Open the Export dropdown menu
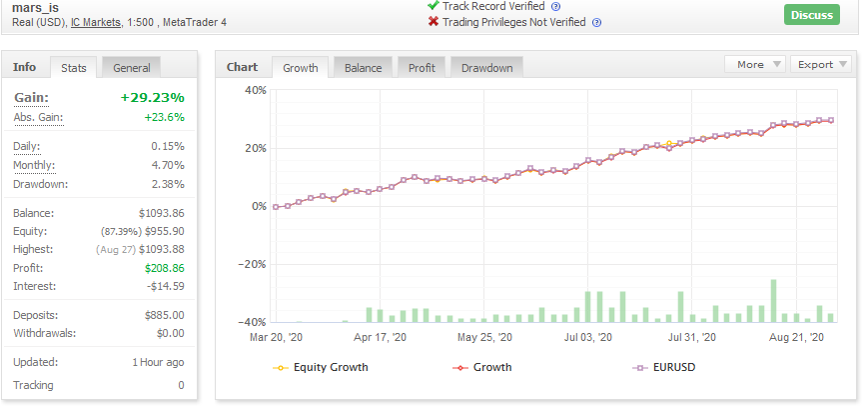 tap(821, 64)
